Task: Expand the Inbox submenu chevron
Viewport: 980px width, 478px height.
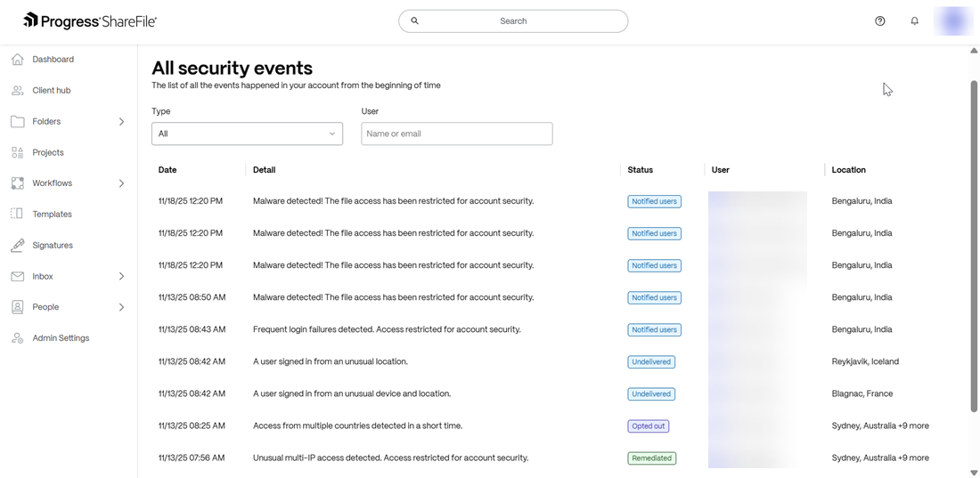Action: [x=121, y=276]
